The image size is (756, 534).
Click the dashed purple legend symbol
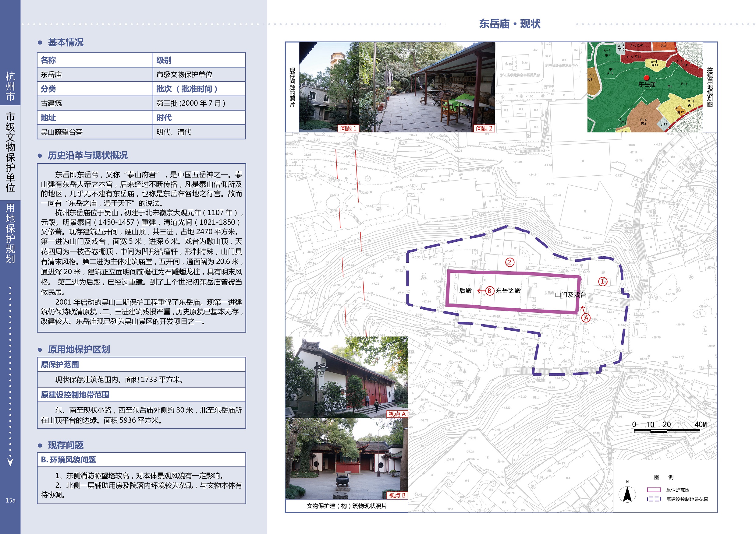[x=654, y=499]
